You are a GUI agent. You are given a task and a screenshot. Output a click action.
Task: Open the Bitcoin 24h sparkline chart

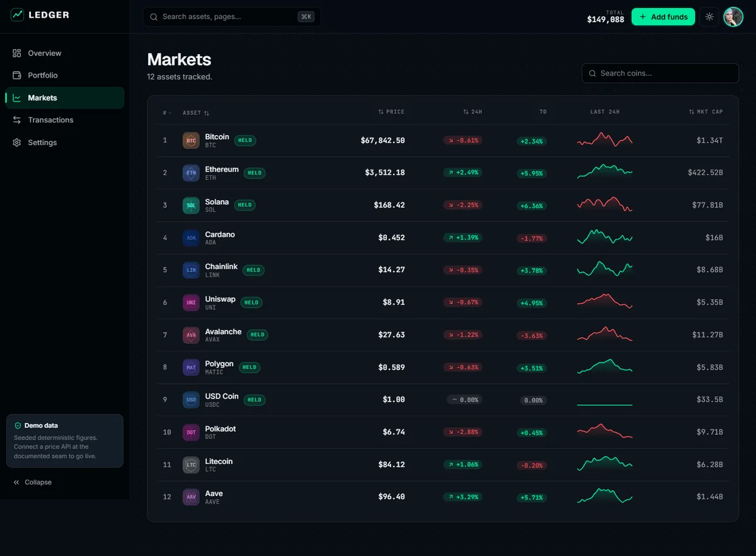[605, 140]
